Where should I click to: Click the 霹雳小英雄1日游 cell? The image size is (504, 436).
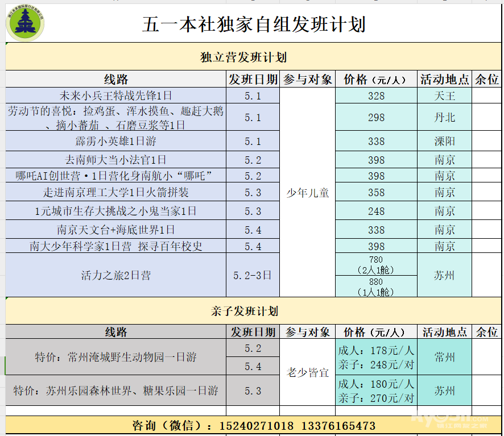[x=115, y=141]
